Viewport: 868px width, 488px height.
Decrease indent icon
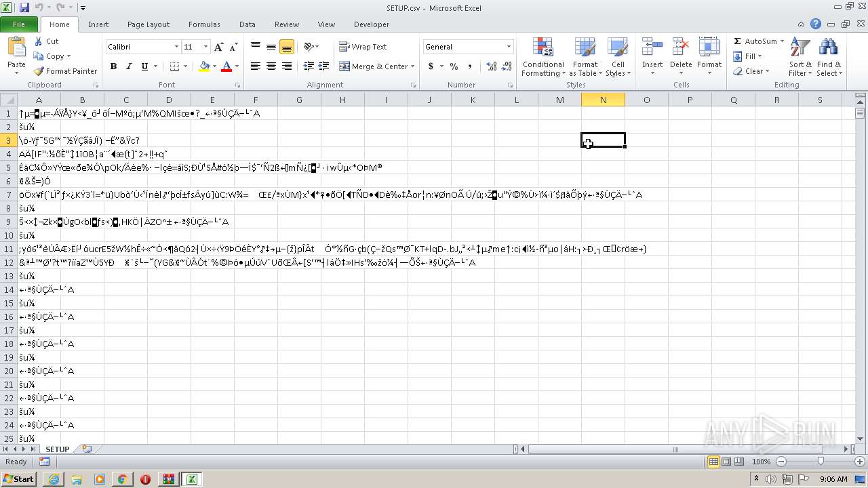pyautogui.click(x=309, y=66)
